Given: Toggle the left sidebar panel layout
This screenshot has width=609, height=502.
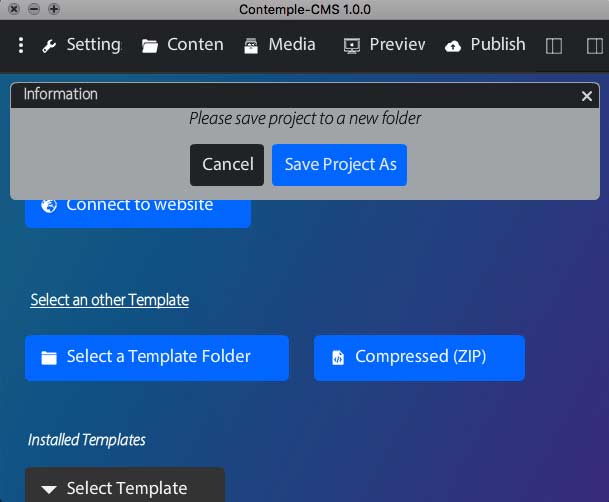Looking at the screenshot, I should 554,46.
